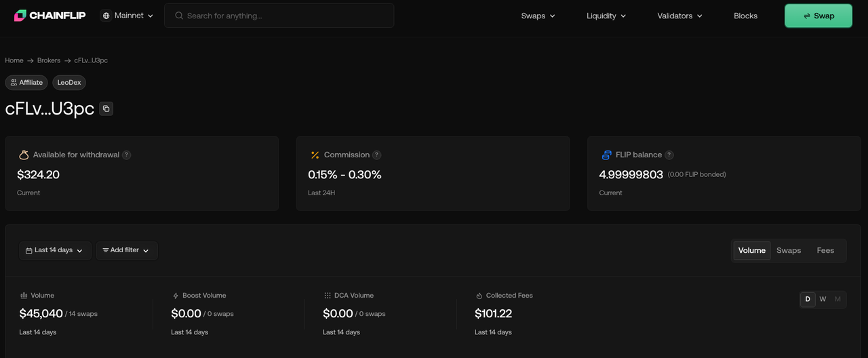Click the Boost Volume lightning icon

pos(176,296)
